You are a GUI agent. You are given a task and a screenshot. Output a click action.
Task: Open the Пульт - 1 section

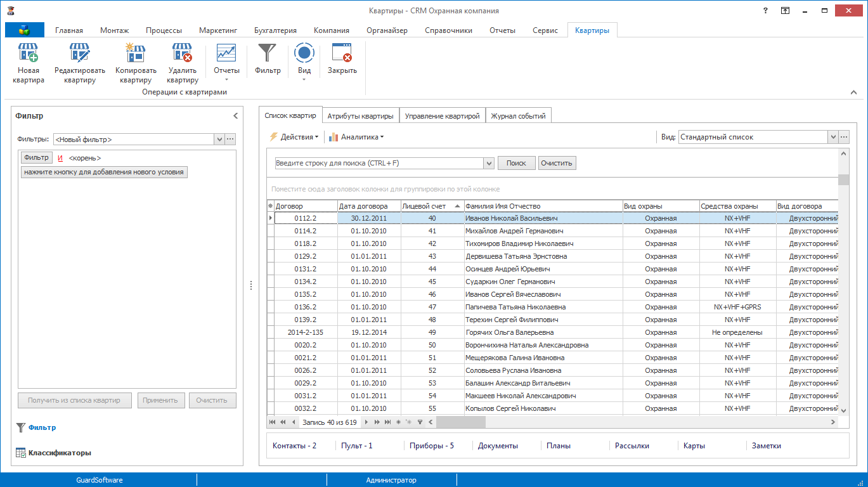pos(357,446)
